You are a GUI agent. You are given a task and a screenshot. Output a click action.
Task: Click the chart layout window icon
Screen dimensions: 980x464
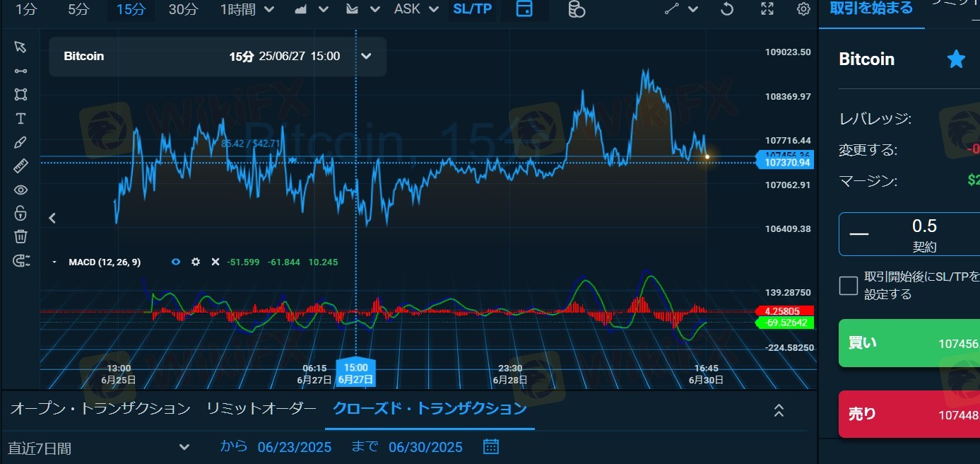click(x=524, y=9)
